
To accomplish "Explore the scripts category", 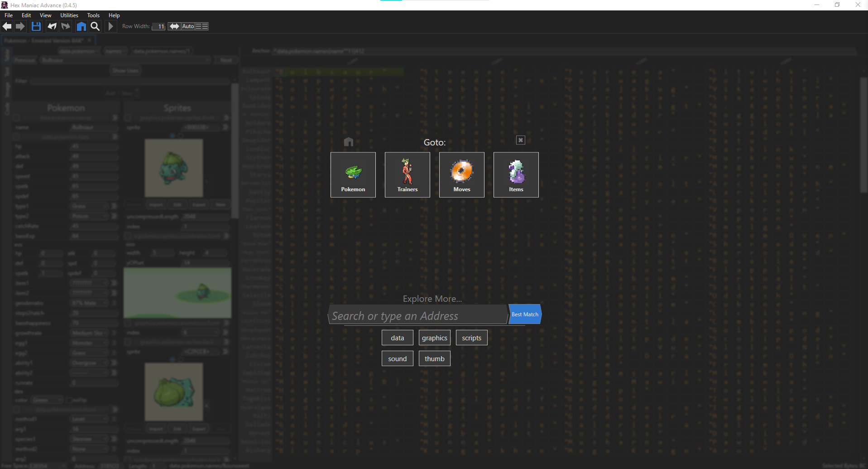I will [472, 338].
